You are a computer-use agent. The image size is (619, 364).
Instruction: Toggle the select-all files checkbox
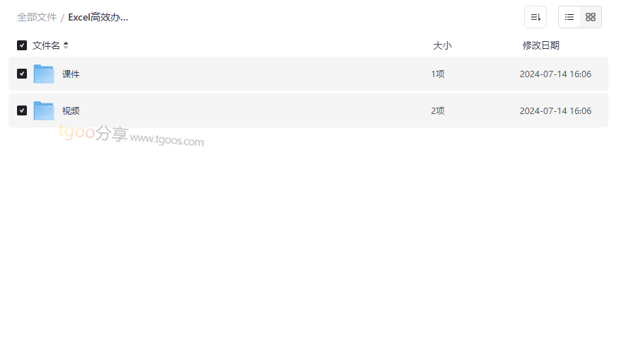[x=22, y=45]
